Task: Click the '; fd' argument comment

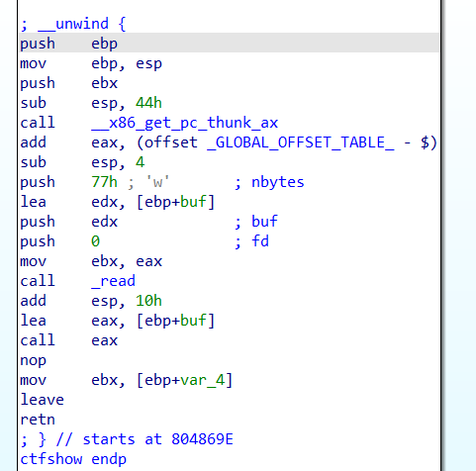Action: (251, 241)
